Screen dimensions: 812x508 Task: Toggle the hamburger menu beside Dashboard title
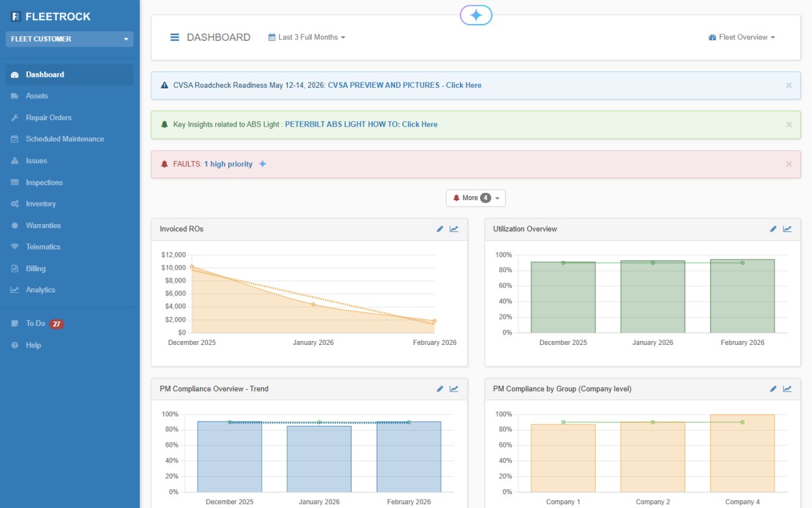tap(175, 38)
